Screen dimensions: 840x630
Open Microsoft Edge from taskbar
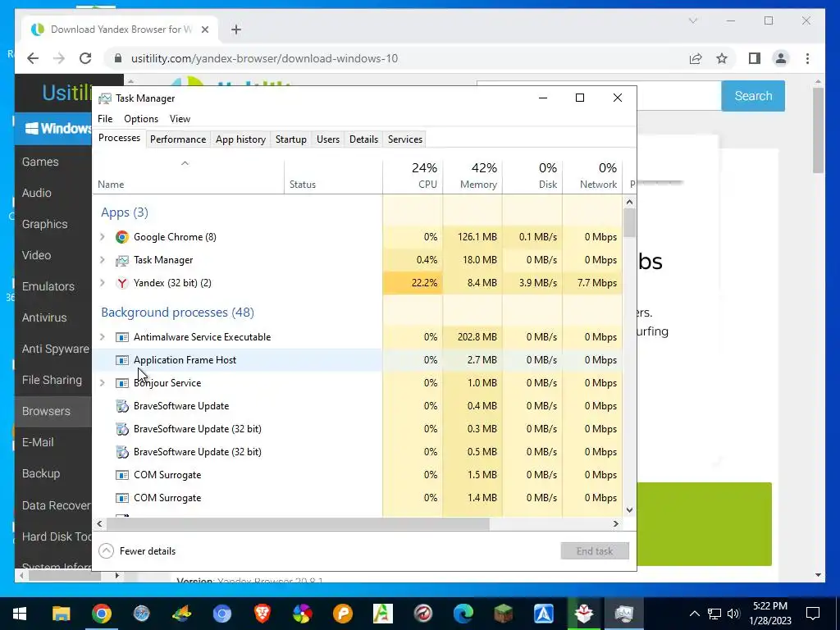463,614
